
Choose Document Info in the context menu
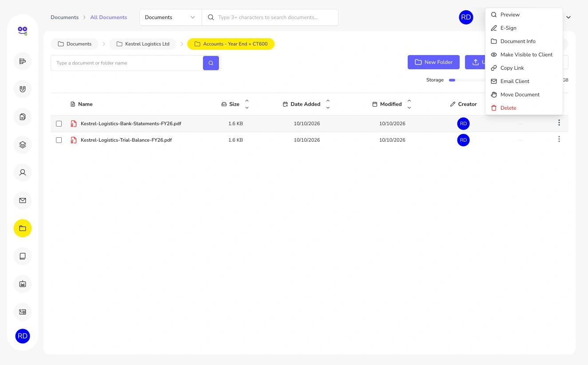pyautogui.click(x=524, y=41)
